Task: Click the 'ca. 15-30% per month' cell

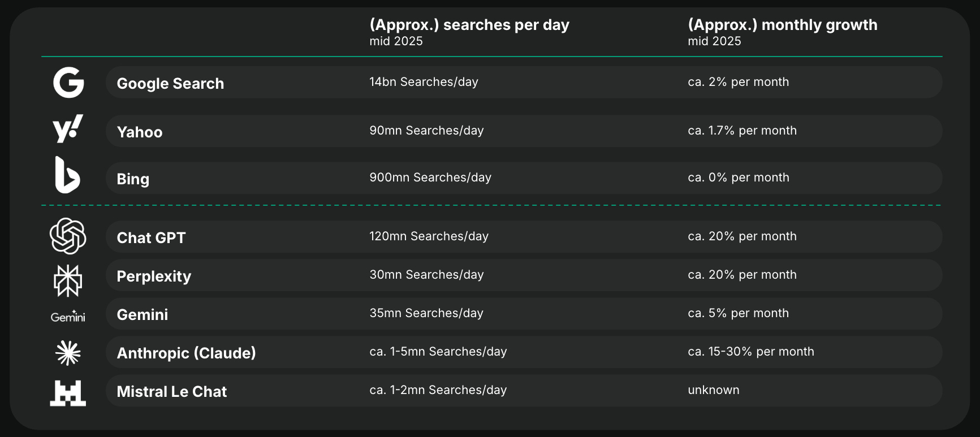Action: 751,352
